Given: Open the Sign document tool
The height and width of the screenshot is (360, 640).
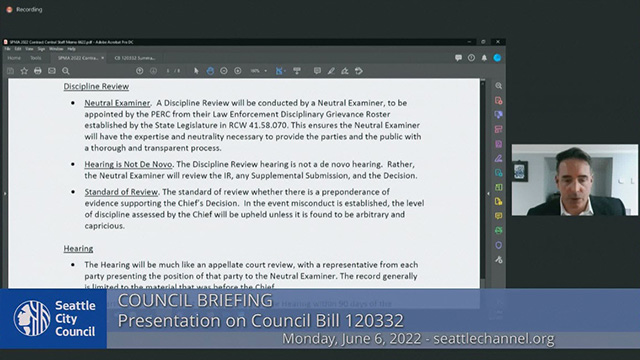Looking at the screenshot, I should tap(345, 71).
